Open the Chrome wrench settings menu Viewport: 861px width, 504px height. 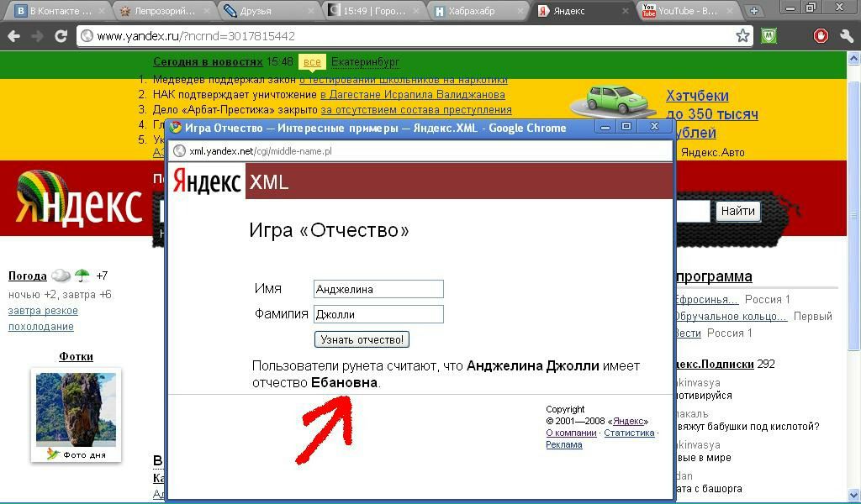(846, 36)
